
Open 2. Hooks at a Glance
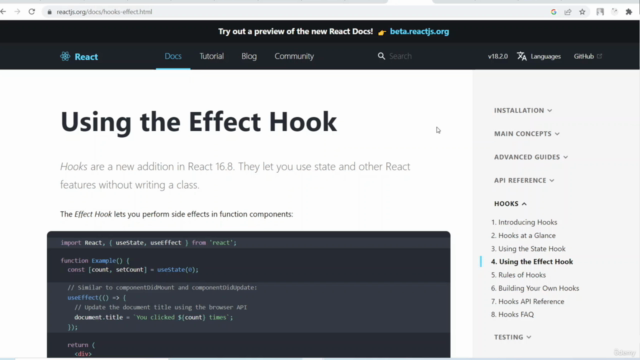tap(523, 236)
